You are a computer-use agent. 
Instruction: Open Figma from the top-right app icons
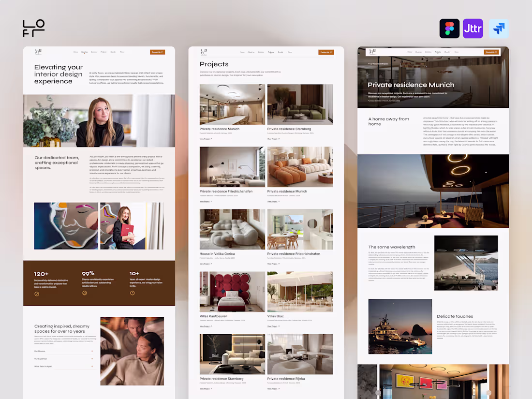(x=449, y=29)
